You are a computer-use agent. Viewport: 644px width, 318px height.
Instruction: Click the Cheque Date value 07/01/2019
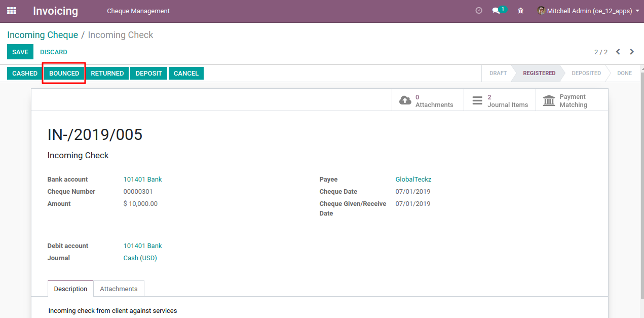(413, 192)
